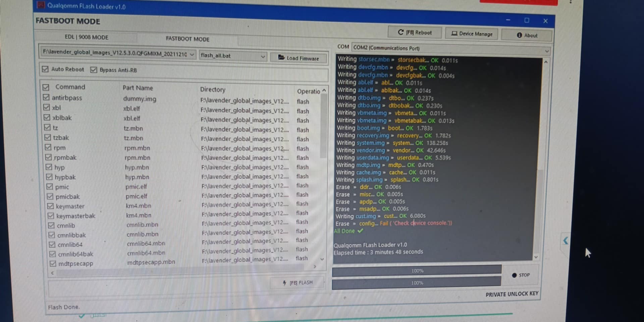The image size is (644, 322).
Task: Click PRIVATE UNLOCK KEY link
Action: 512,294
